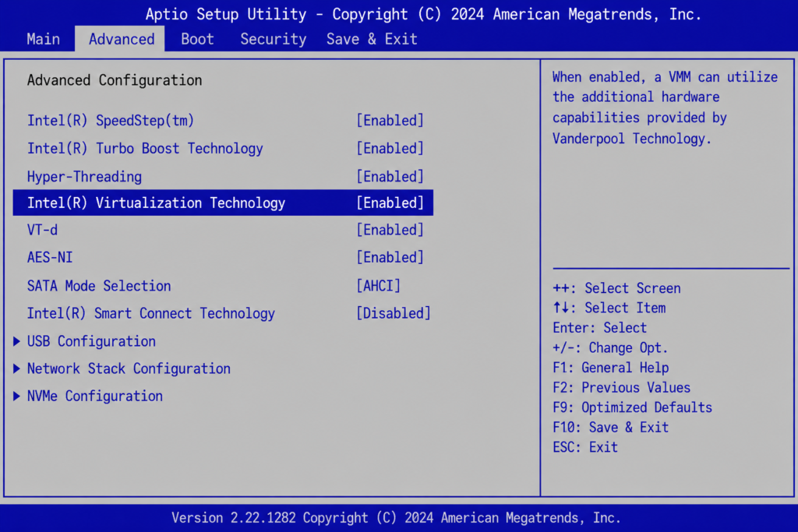Expand the USB Configuration arrow
The height and width of the screenshot is (532, 798).
tap(17, 341)
